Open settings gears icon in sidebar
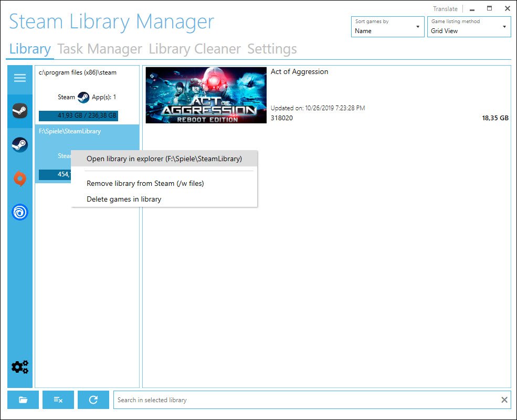This screenshot has height=420, width=517. (20, 366)
